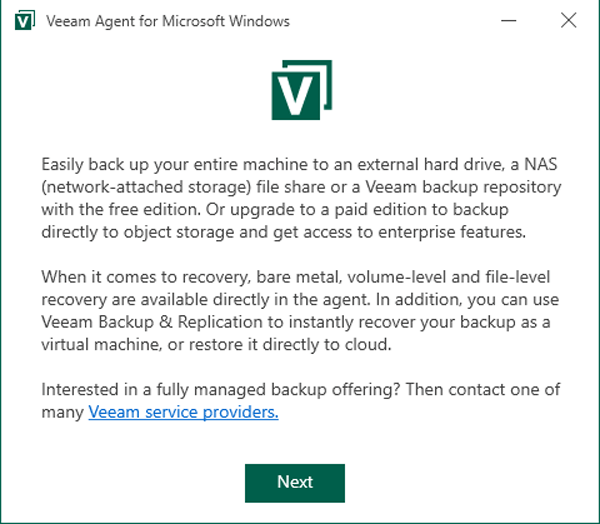
Task: Click the paragraph starting with Easily back up
Action: pos(301,198)
